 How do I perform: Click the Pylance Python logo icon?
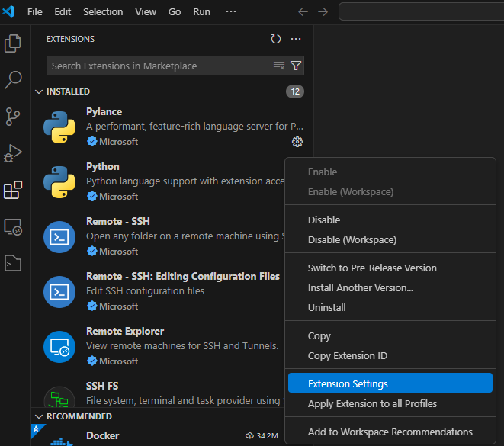pyautogui.click(x=59, y=127)
